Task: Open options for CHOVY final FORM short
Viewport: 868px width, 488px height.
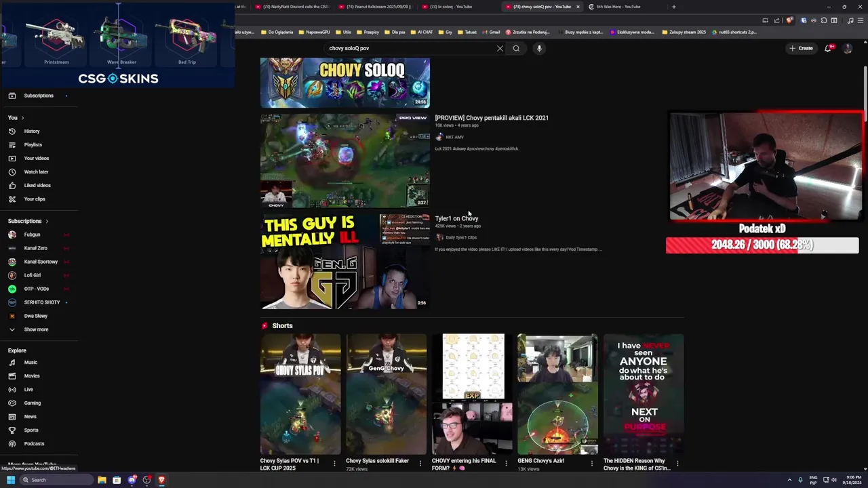Action: click(x=506, y=464)
